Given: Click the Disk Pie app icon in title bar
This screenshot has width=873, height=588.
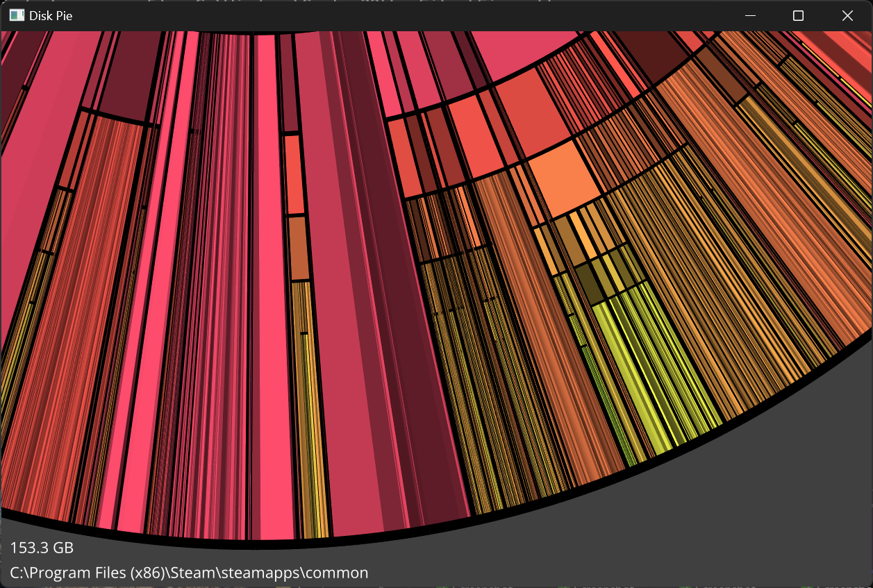Looking at the screenshot, I should click(x=17, y=15).
